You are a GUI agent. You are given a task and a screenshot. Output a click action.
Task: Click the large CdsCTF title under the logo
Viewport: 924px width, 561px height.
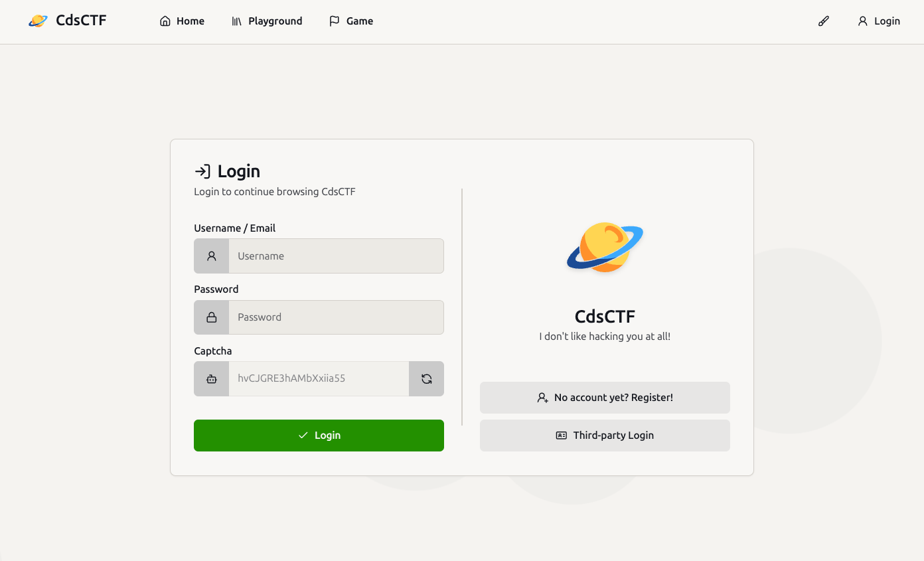[605, 316]
